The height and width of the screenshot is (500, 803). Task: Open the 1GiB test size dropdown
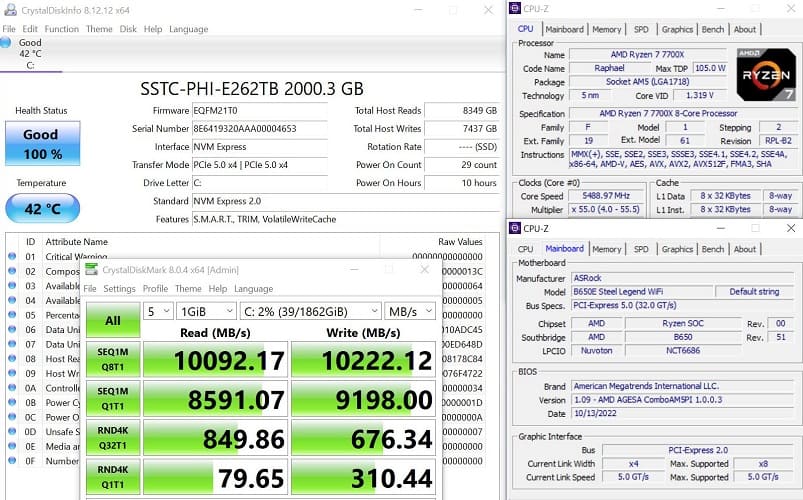pos(207,311)
